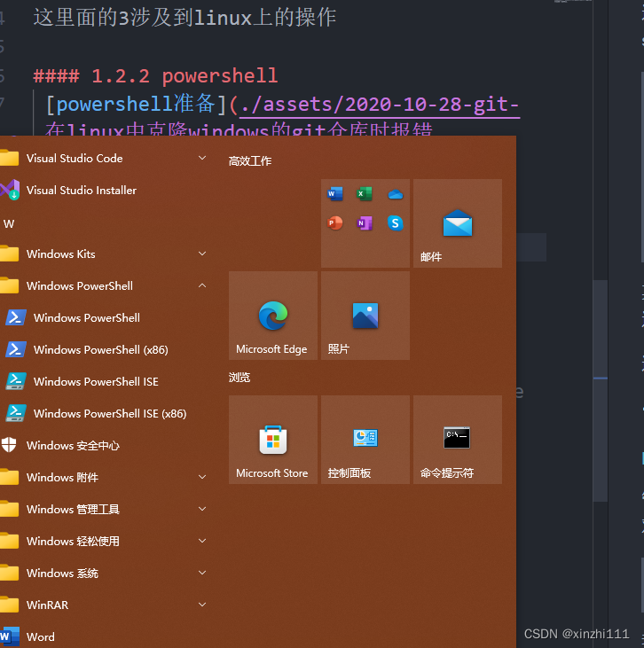Select the Word entry label
This screenshot has height=648, width=644.
[x=41, y=636]
